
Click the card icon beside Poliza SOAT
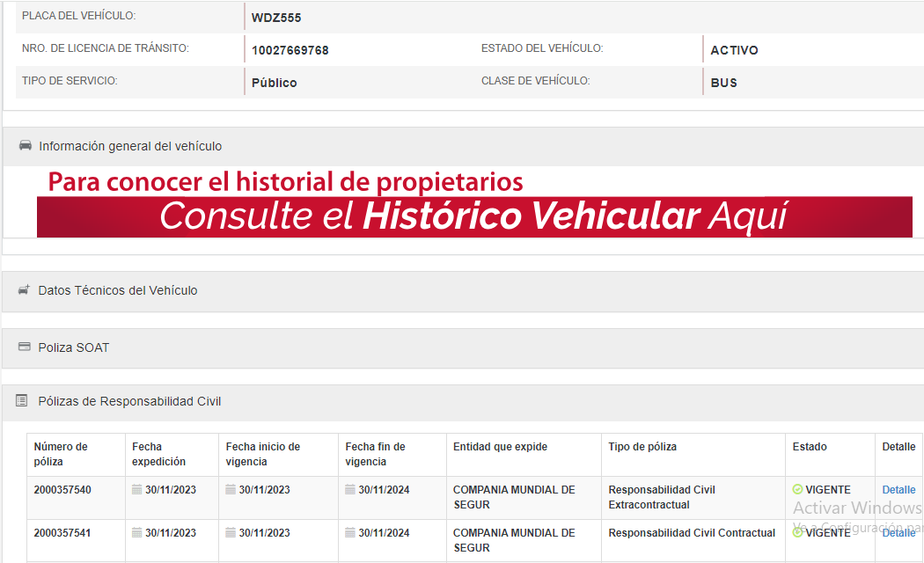25,347
